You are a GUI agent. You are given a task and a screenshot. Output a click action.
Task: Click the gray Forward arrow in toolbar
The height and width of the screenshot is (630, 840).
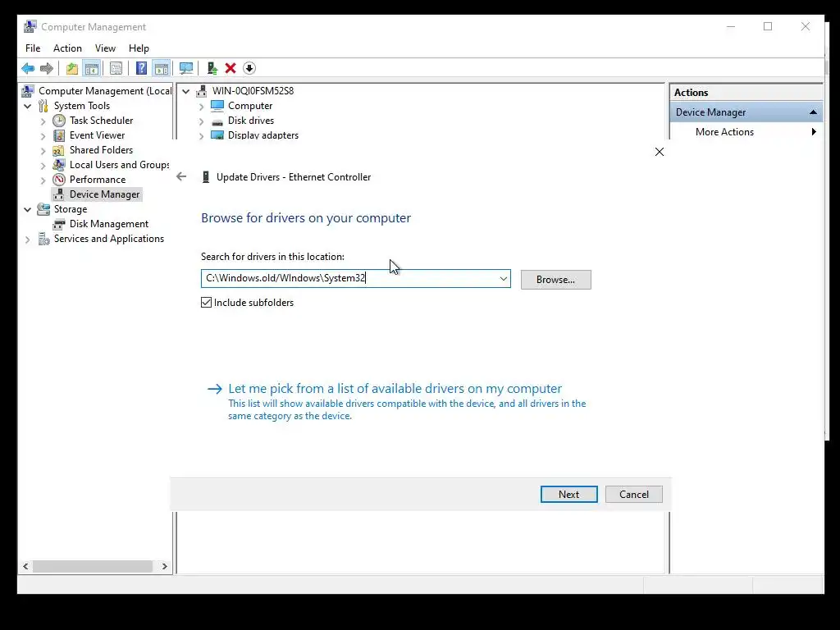(x=47, y=68)
